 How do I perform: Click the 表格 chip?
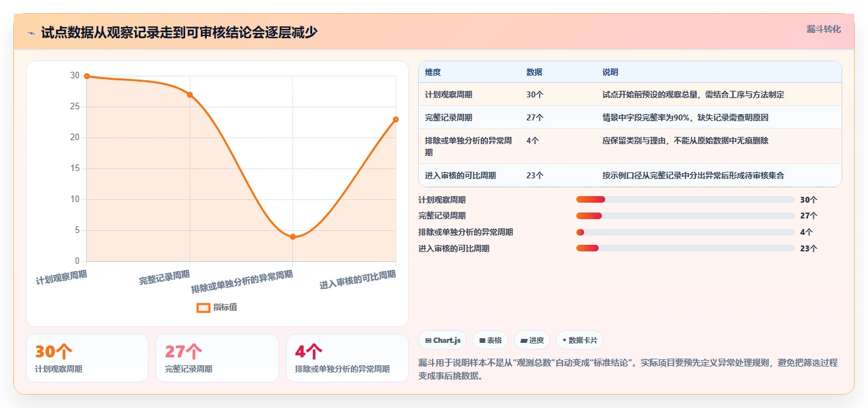[491, 340]
